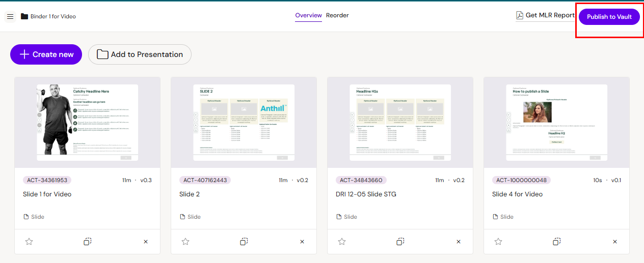Click Add to Presentation button
The image size is (644, 263).
coord(140,54)
